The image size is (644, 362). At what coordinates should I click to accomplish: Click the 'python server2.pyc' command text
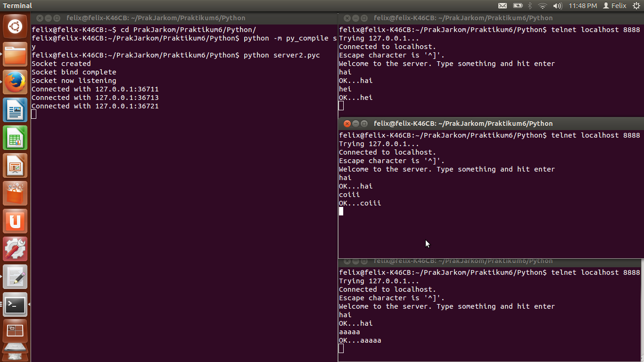click(x=282, y=55)
